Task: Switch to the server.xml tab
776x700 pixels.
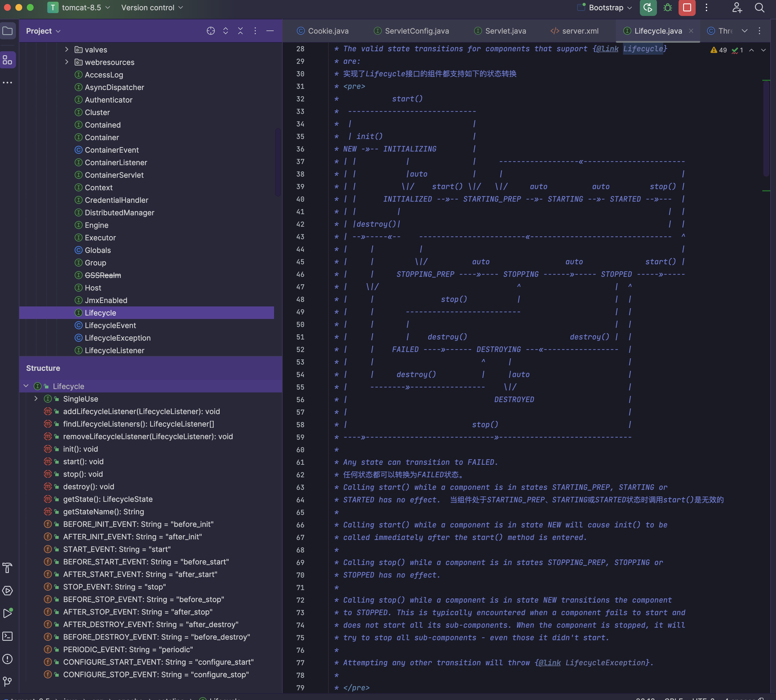Action: tap(580, 31)
